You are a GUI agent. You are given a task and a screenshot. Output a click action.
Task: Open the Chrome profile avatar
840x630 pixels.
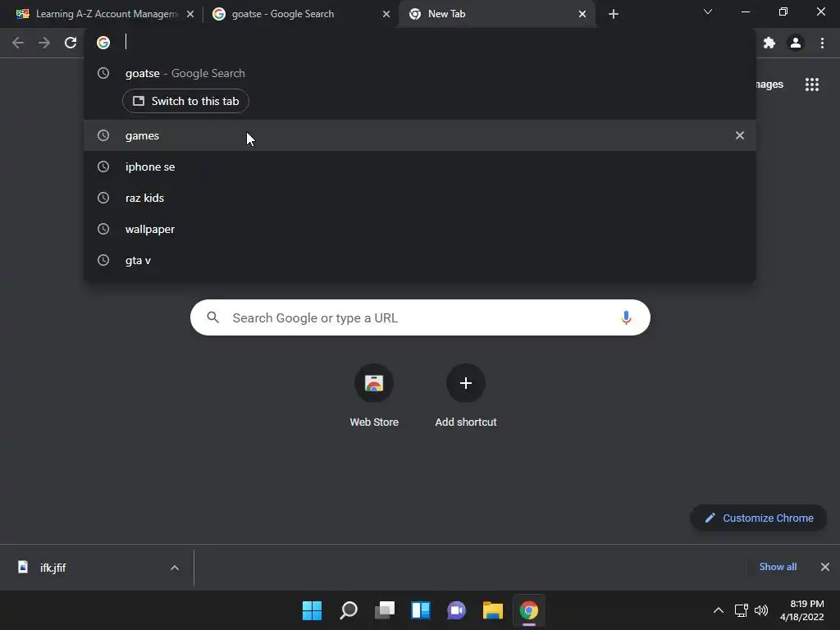pyautogui.click(x=796, y=43)
